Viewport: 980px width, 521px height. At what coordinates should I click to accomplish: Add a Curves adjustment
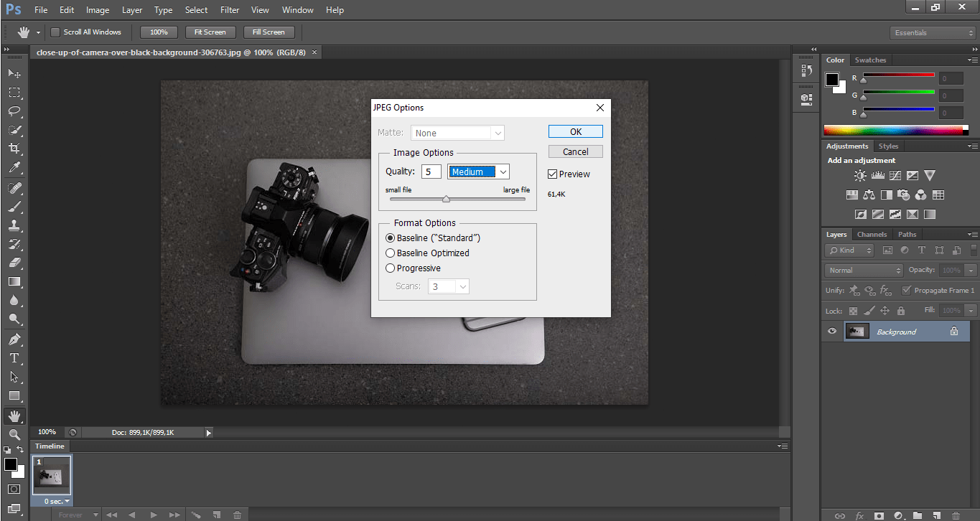[x=895, y=175]
